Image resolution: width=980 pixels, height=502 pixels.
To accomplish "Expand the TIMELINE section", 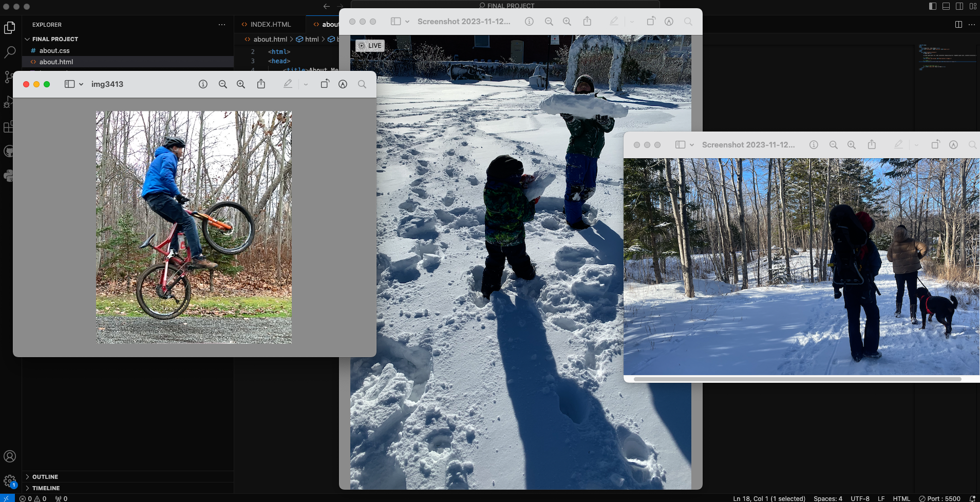I will point(46,488).
